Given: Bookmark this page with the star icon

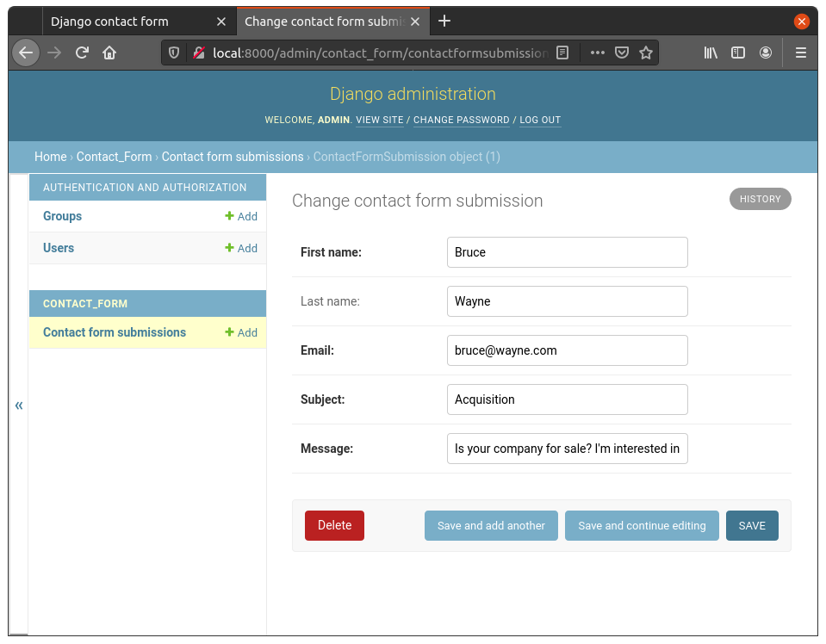Looking at the screenshot, I should [x=646, y=53].
